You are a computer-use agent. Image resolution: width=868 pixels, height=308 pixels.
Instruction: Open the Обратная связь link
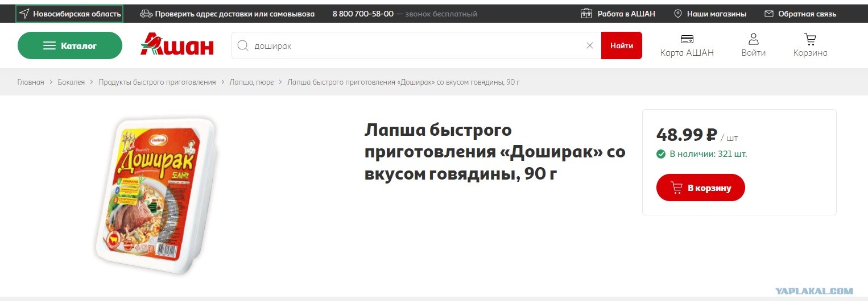pyautogui.click(x=800, y=14)
